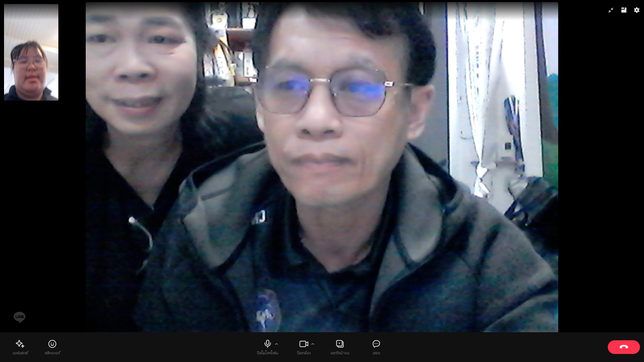The height and width of the screenshot is (362, 644).
Task: Click the main participant video feed
Action: pos(322,167)
